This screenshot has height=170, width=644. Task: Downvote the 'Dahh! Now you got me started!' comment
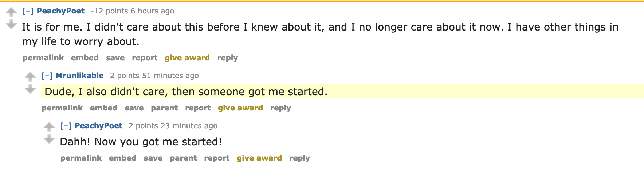click(x=49, y=139)
